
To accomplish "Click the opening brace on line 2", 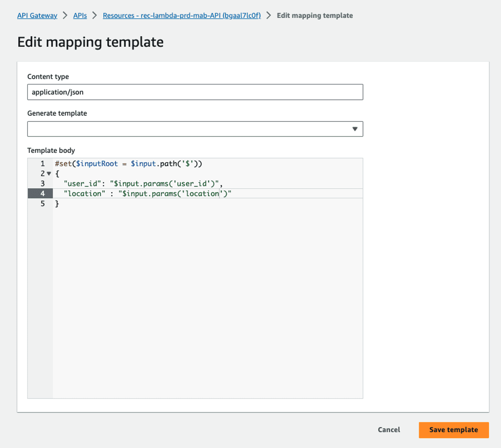I will tap(57, 174).
